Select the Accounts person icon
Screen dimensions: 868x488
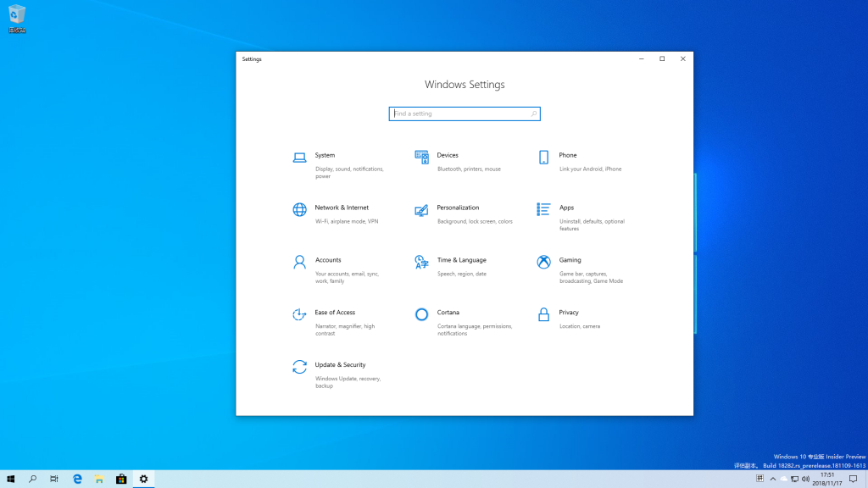pyautogui.click(x=299, y=263)
